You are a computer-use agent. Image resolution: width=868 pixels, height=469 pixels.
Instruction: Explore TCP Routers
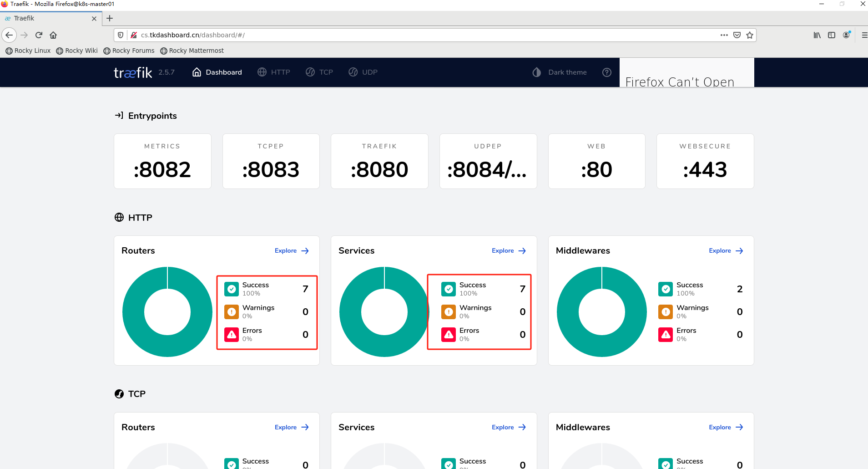tap(292, 427)
